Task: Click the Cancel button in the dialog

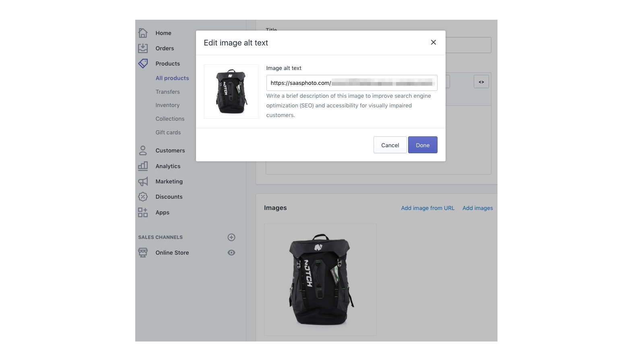Action: 390,145
